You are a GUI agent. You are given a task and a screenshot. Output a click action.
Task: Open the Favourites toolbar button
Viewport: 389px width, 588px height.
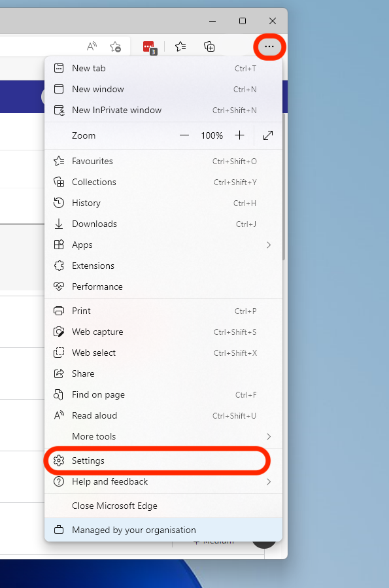click(180, 46)
